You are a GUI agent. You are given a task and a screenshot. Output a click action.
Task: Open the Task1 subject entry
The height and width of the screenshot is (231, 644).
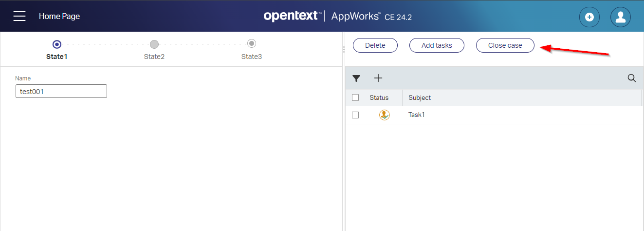coord(417,115)
